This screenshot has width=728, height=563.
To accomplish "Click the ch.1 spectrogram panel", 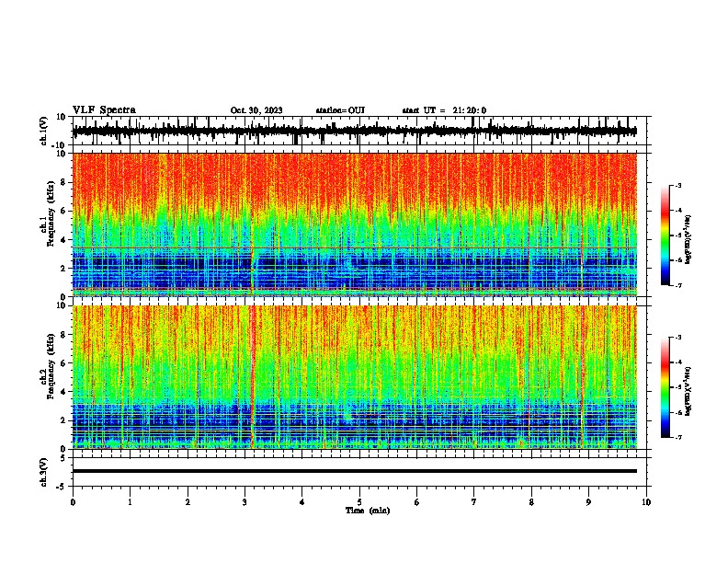I will coord(354,224).
